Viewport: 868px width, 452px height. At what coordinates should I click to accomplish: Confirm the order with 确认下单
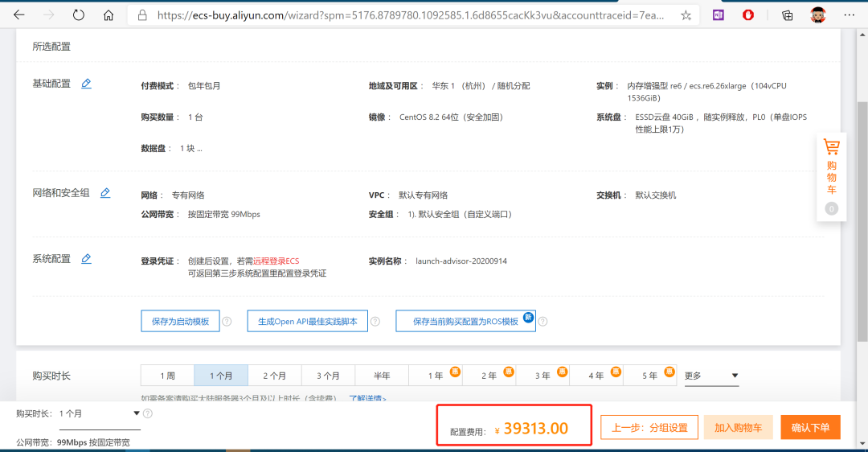[x=810, y=428]
